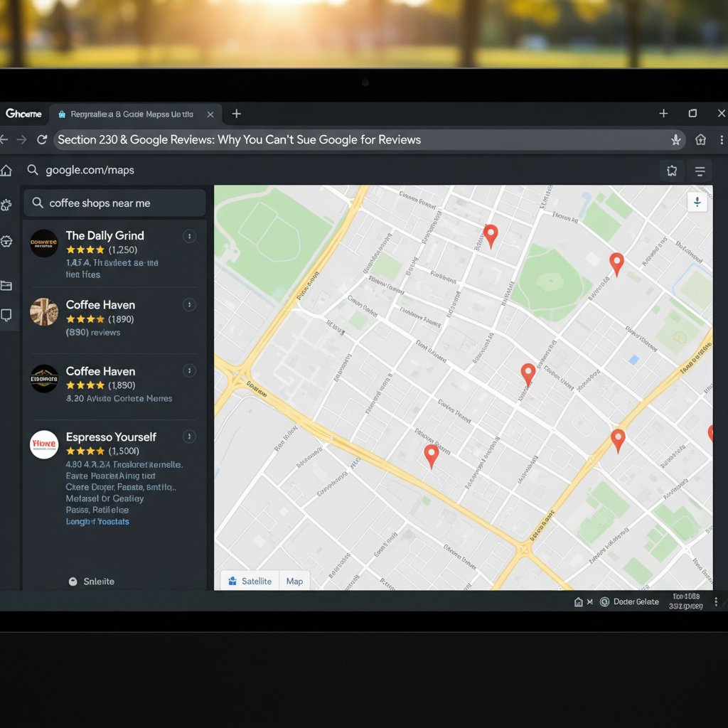Click Doder Gelate status bar item
The image size is (728, 728).
pos(630,601)
